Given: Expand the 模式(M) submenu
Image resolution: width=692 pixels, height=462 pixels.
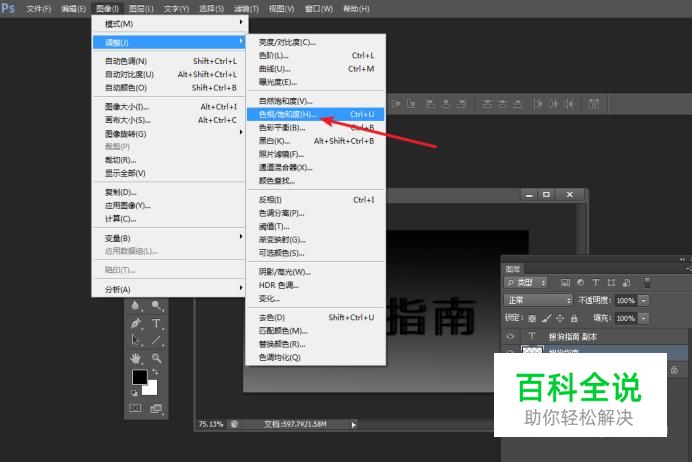Looking at the screenshot, I should coord(170,24).
